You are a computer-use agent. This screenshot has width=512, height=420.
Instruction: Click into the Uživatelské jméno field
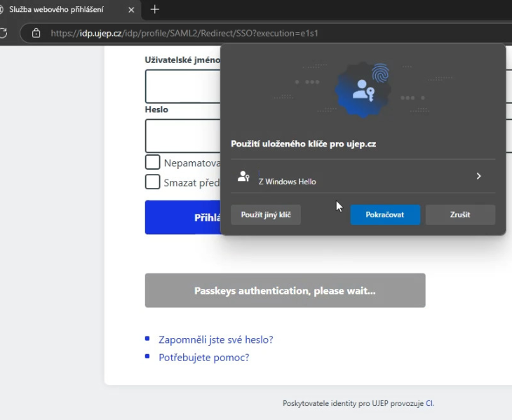tap(182, 86)
